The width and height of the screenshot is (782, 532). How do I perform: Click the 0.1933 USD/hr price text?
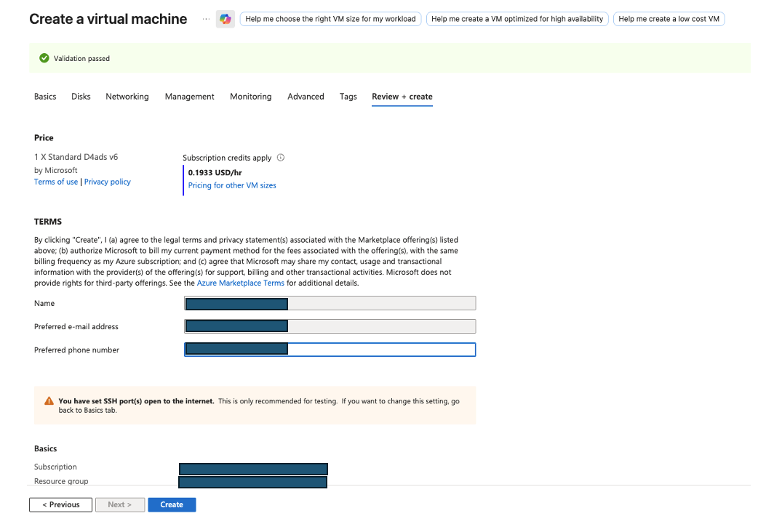click(x=215, y=172)
